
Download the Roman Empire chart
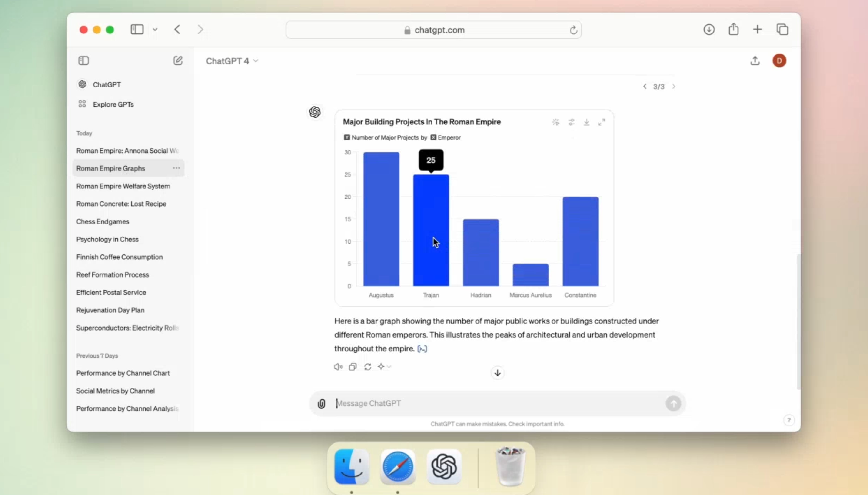pyautogui.click(x=586, y=122)
